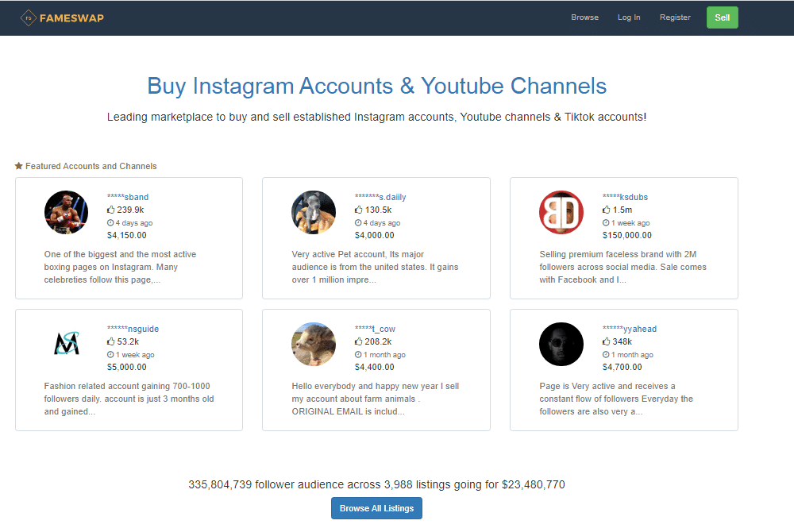The image size is (794, 532).
Task: Open the *******s.daiily listing link
Action: tap(380, 197)
